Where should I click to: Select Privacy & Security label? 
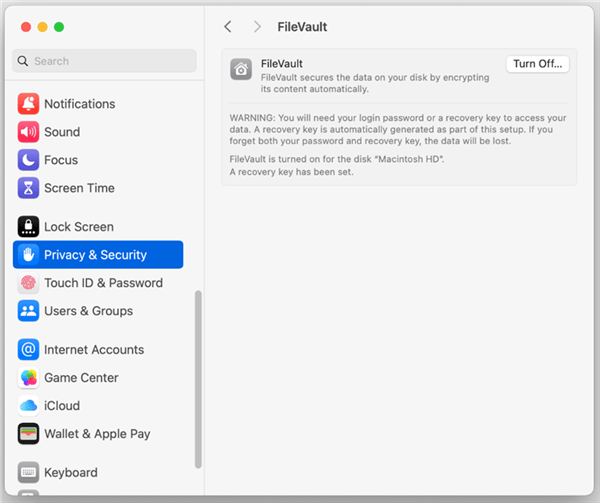(95, 255)
